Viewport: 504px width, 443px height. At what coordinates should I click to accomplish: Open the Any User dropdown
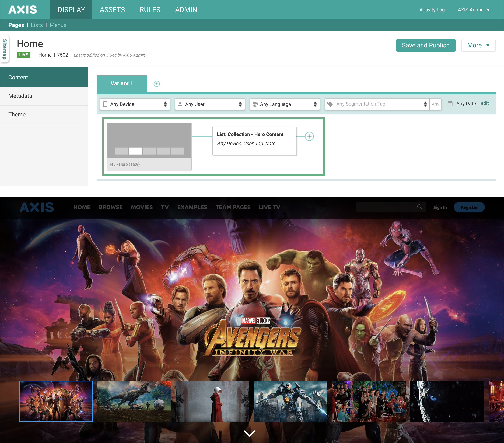(x=210, y=104)
